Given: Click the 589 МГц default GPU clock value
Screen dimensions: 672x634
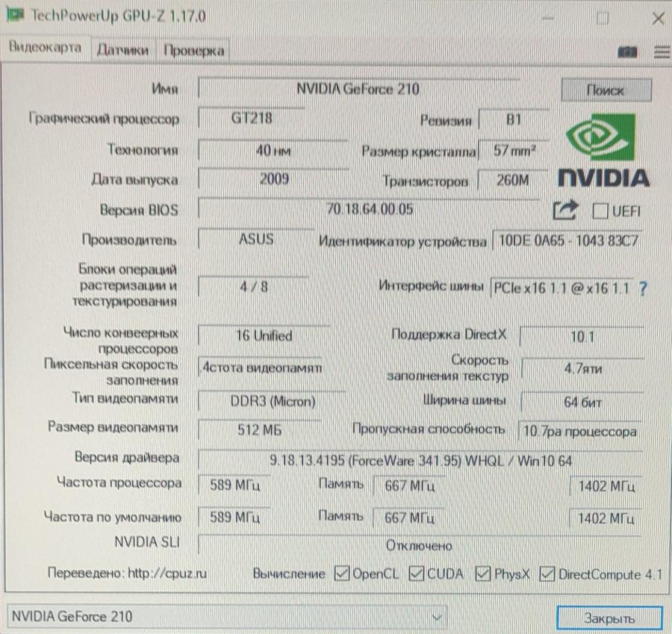Looking at the screenshot, I should point(234,518).
